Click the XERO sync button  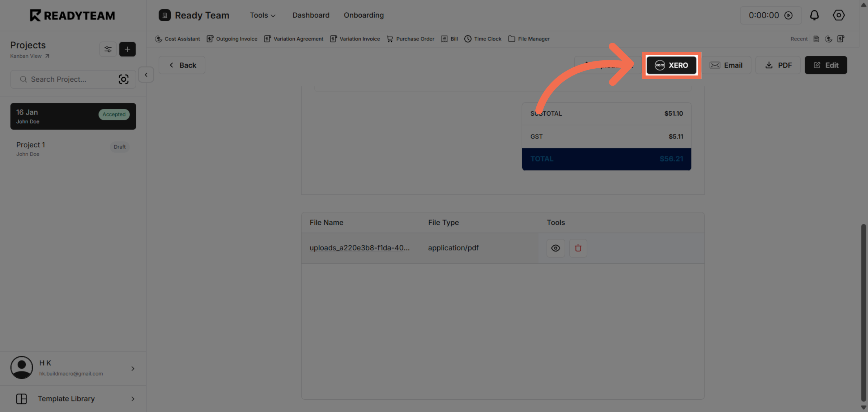click(671, 65)
